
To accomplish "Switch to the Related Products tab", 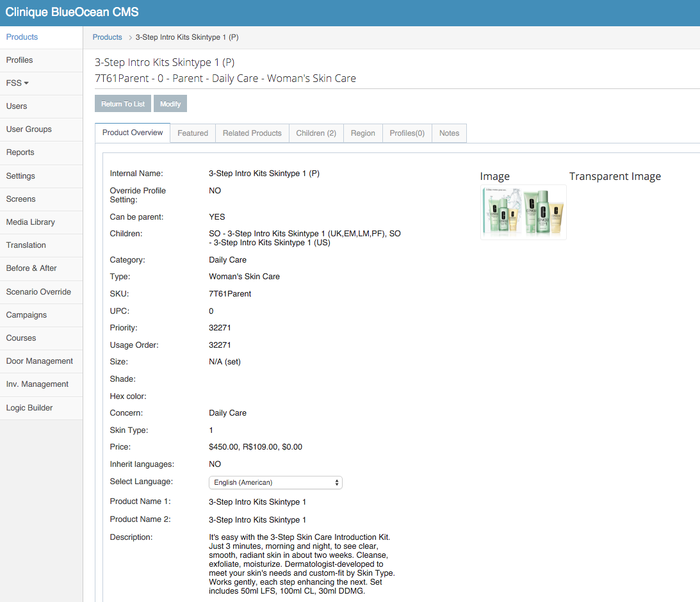I will (x=252, y=133).
